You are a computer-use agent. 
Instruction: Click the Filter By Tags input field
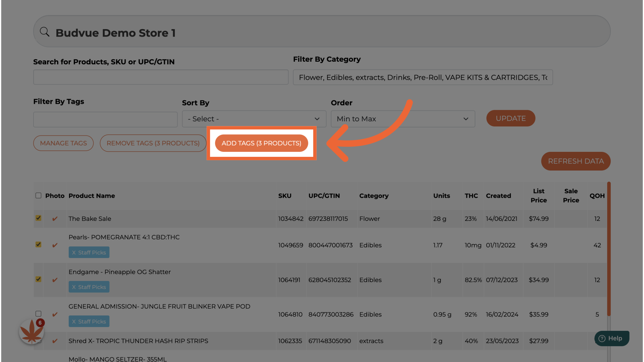105,120
